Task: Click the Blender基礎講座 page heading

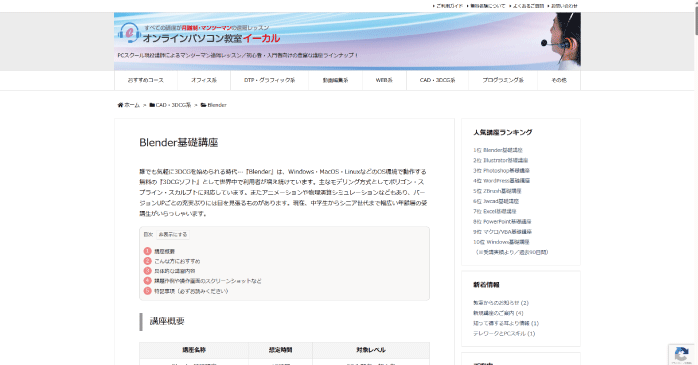Action: tap(179, 142)
